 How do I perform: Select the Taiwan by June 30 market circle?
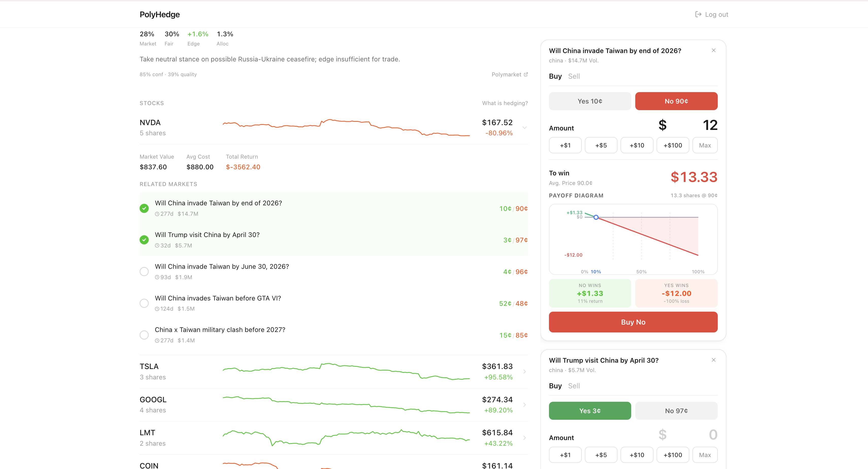(x=144, y=272)
